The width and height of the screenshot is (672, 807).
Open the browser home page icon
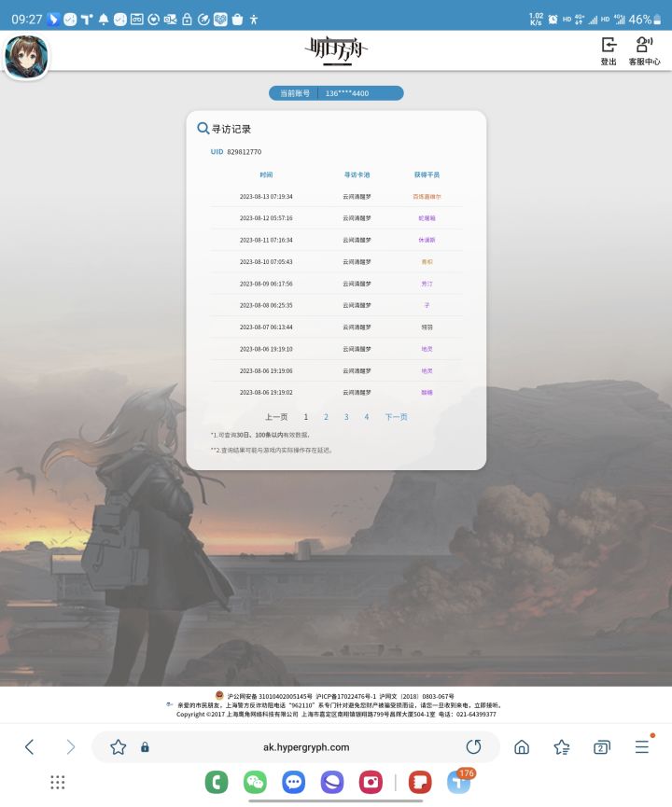point(522,746)
